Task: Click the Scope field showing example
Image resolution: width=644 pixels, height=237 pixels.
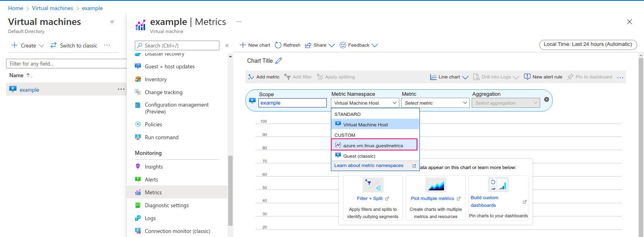Action: pyautogui.click(x=293, y=103)
